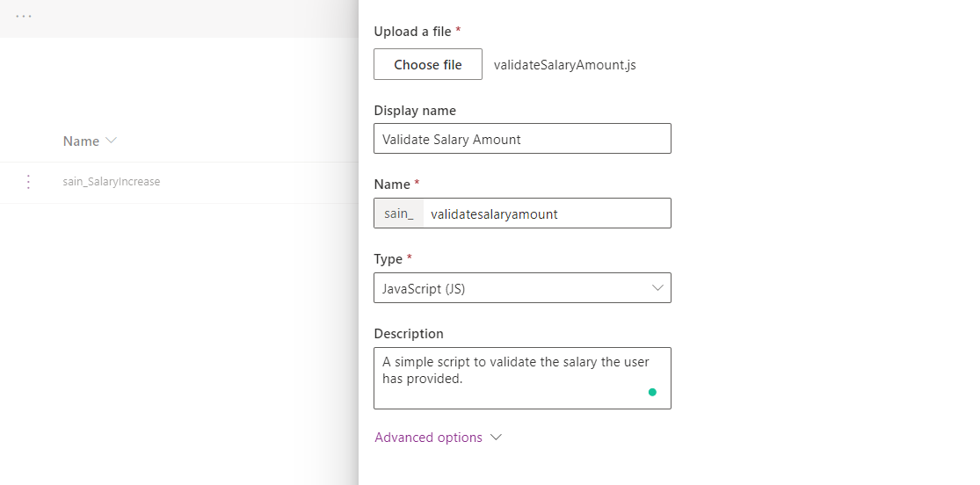Click the Type field label
Screen dimensions: 980x485
388,259
